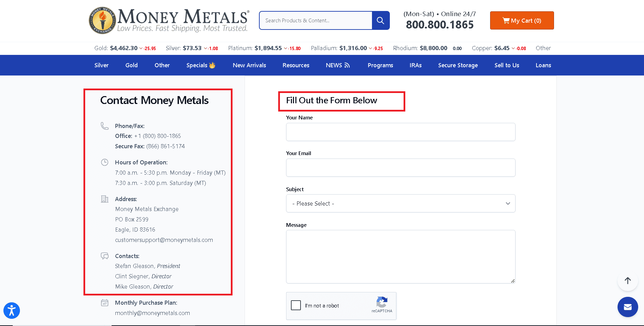Click the scroll-to-top arrow button
644x326 pixels.
628,281
